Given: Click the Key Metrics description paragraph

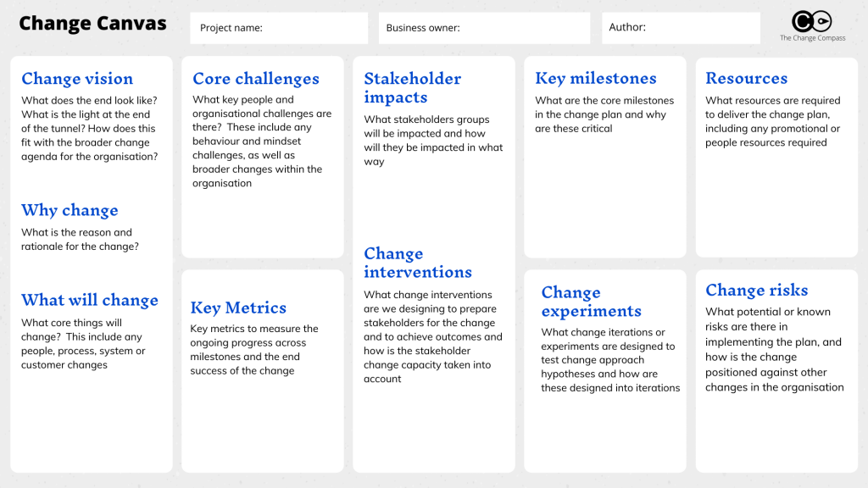Looking at the screenshot, I should point(254,350).
